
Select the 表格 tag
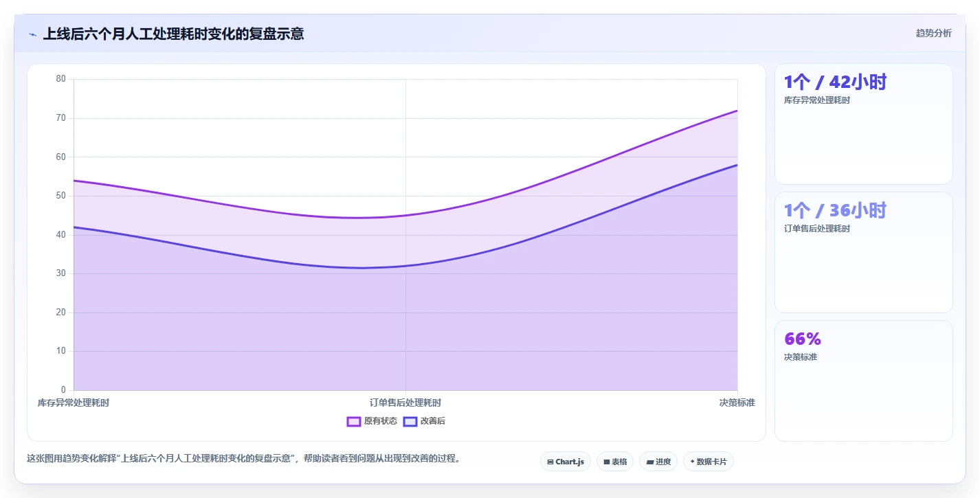[x=615, y=462]
